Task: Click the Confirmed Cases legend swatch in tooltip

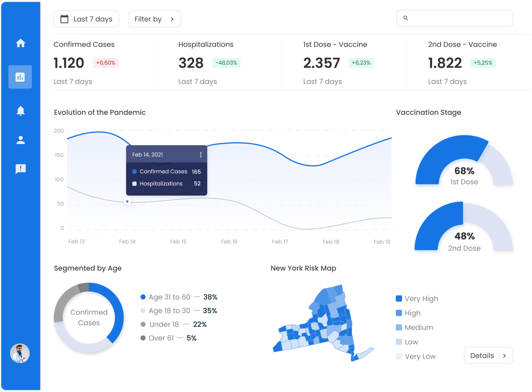Action: pyautogui.click(x=135, y=172)
